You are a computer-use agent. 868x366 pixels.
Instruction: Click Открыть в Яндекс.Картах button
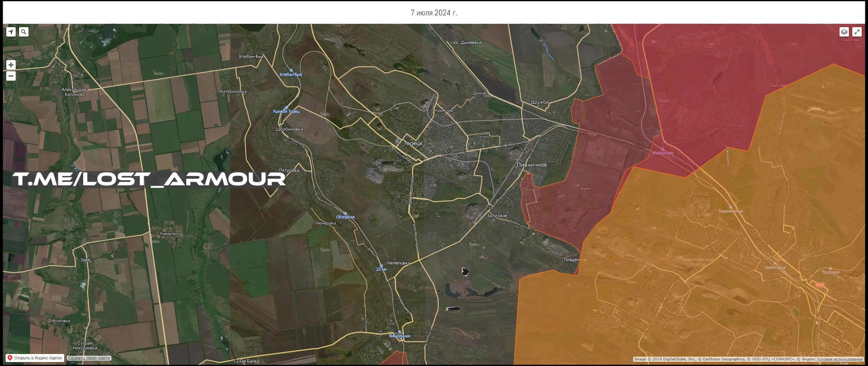tap(35, 358)
